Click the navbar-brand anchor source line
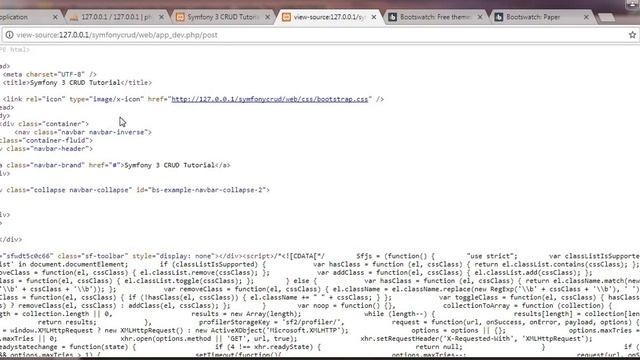This screenshot has height=360, width=640. coord(115,165)
